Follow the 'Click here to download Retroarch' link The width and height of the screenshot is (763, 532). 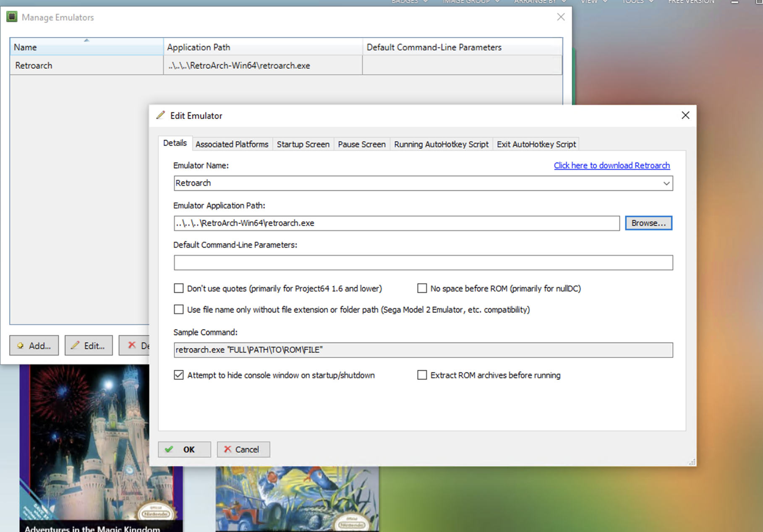click(611, 165)
